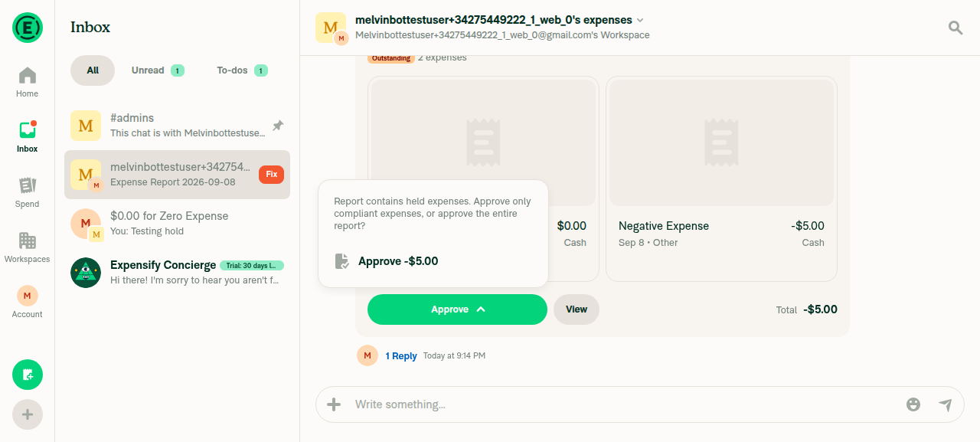980x442 pixels.
Task: Select the All filter tab
Action: point(93,70)
